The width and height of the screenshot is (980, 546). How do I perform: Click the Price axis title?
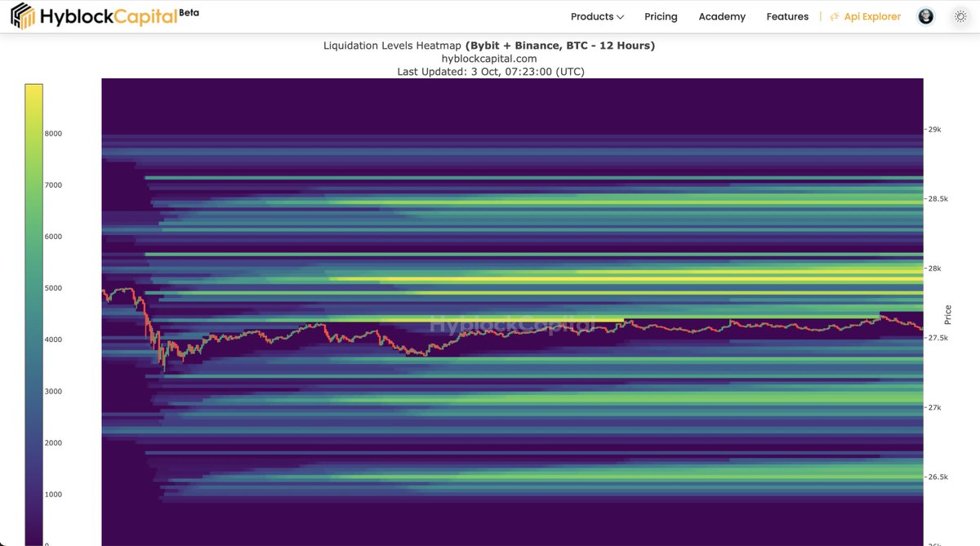pos(948,314)
